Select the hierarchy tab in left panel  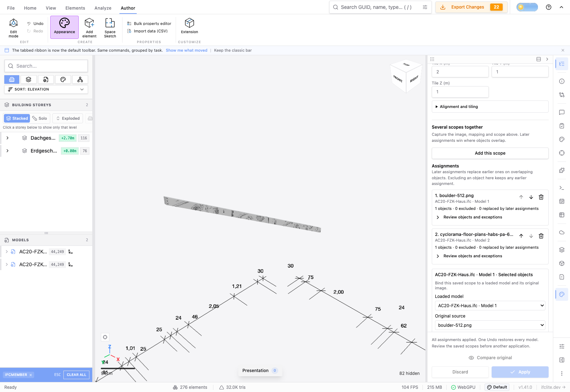click(x=80, y=79)
